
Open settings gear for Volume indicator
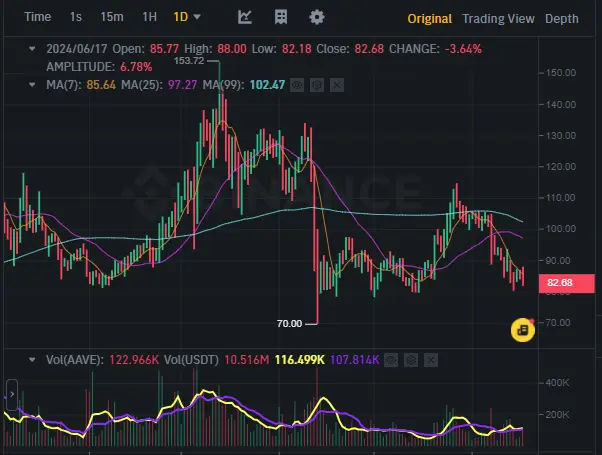(x=411, y=360)
